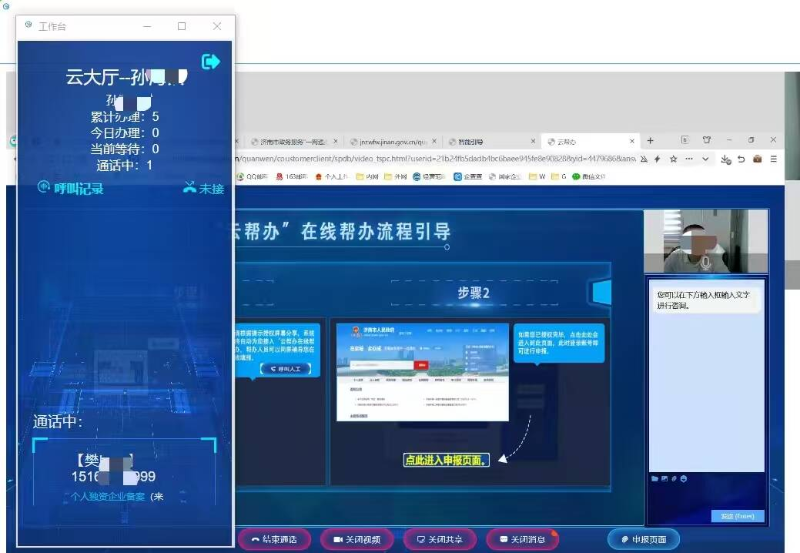Toggle 关闭消息 messages off
Viewport: 800px width, 553px height.
(522, 539)
